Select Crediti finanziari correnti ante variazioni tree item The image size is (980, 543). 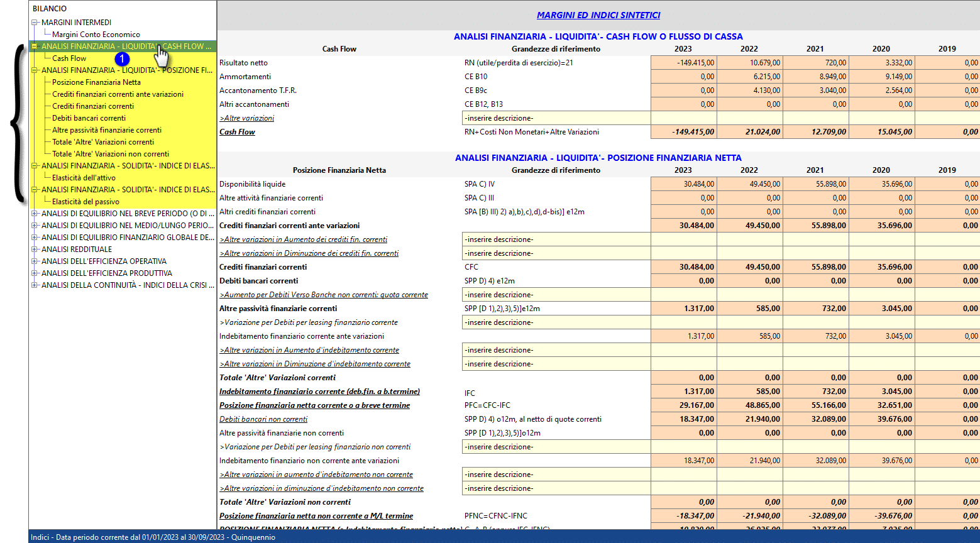[x=118, y=94]
